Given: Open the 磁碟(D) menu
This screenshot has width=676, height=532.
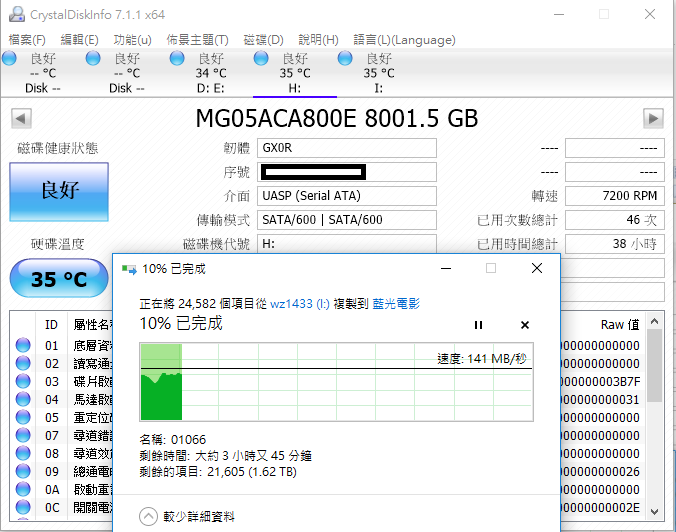Looking at the screenshot, I should (x=263, y=40).
